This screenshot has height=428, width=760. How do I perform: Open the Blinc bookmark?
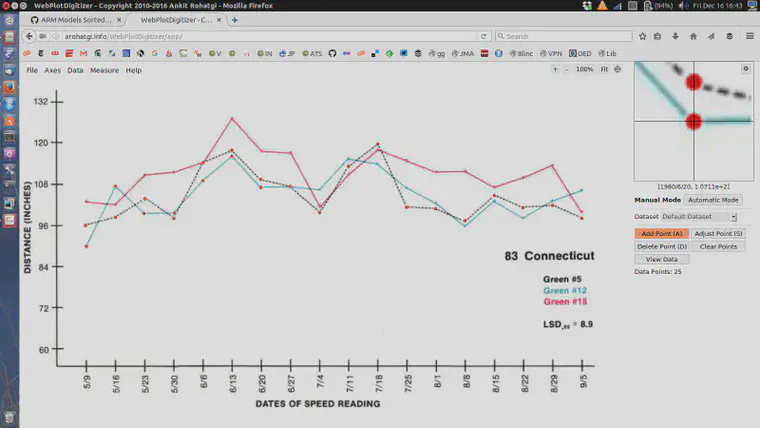point(522,53)
